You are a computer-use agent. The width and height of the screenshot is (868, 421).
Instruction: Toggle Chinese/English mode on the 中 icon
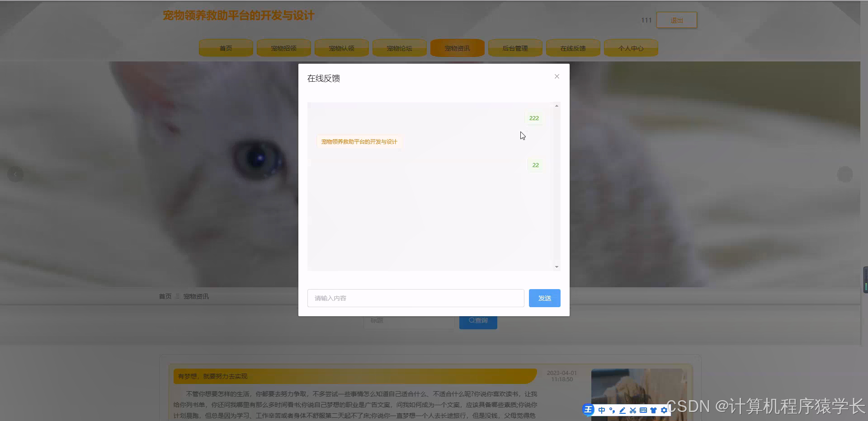[601, 410]
